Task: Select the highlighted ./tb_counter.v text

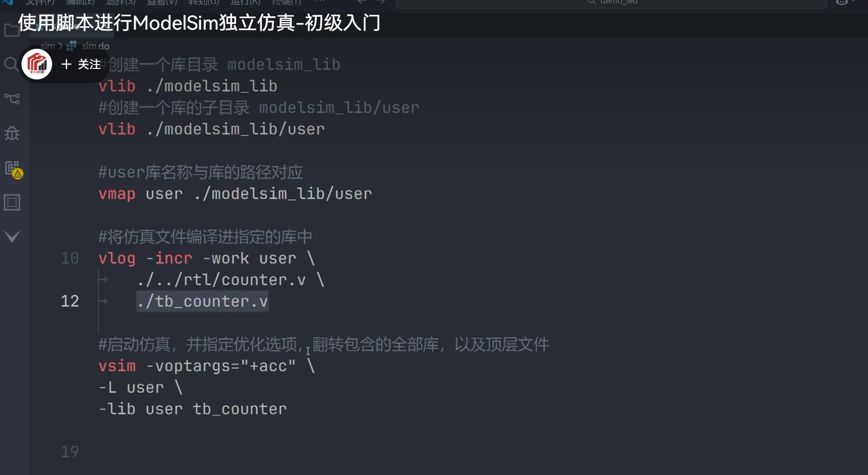Action: (202, 301)
